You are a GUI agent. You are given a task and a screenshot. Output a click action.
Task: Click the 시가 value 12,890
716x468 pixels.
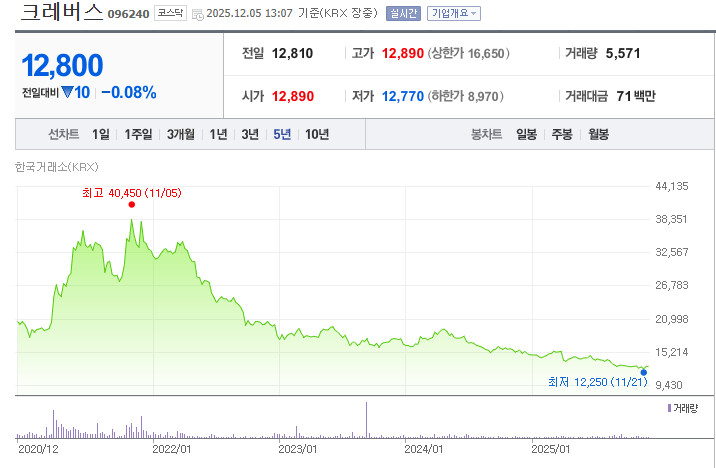point(293,96)
